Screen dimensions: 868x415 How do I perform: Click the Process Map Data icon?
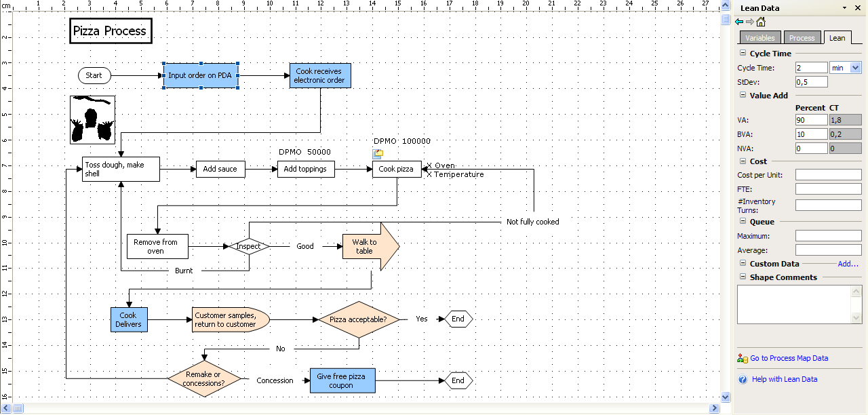pyautogui.click(x=743, y=359)
